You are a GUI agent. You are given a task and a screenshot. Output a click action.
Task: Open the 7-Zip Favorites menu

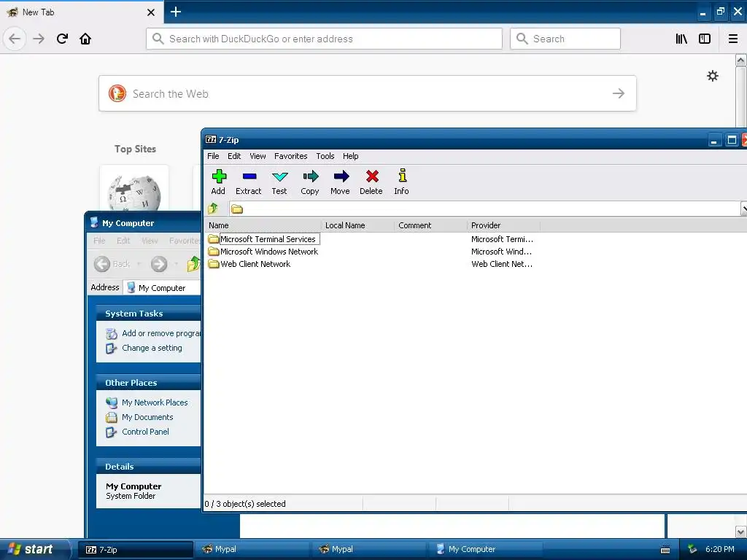pyautogui.click(x=290, y=156)
